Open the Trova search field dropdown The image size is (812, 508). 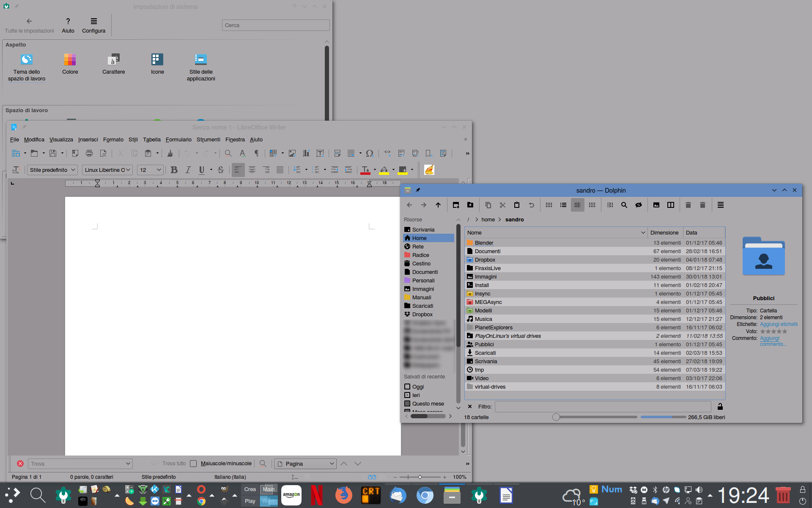128,464
